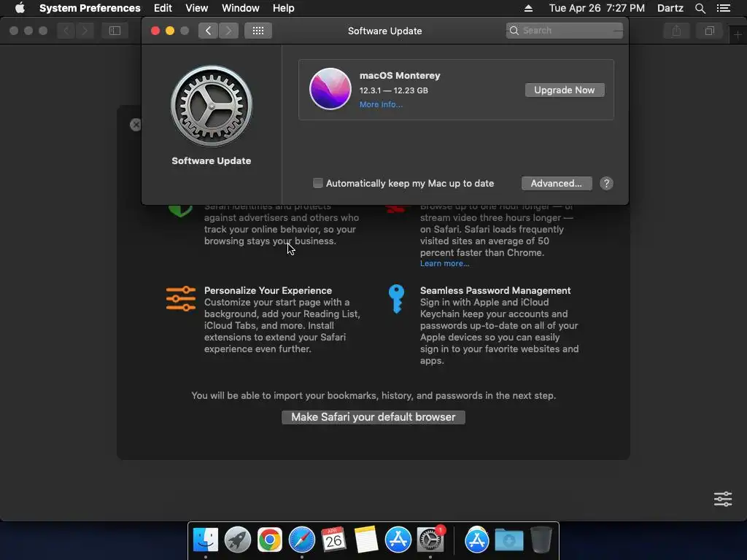Open the Trash in the Dock
This screenshot has height=560, width=747.
541,540
